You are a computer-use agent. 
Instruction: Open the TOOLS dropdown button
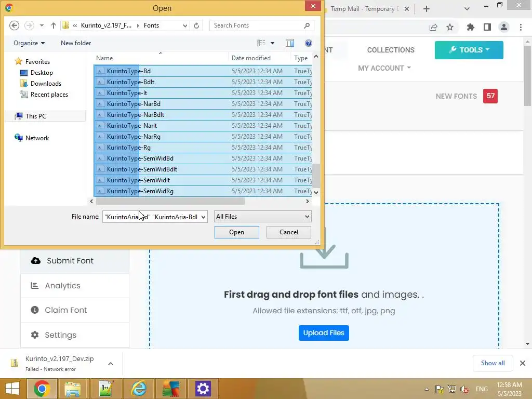469,50
